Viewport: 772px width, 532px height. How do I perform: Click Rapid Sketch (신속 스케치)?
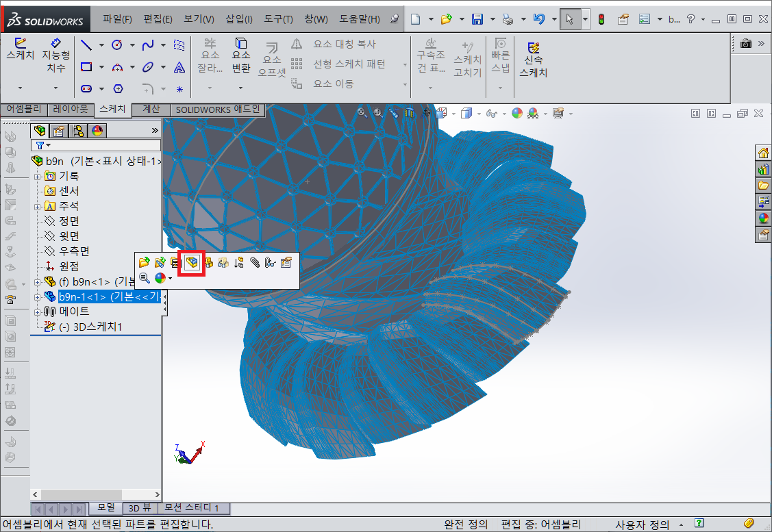[x=533, y=60]
